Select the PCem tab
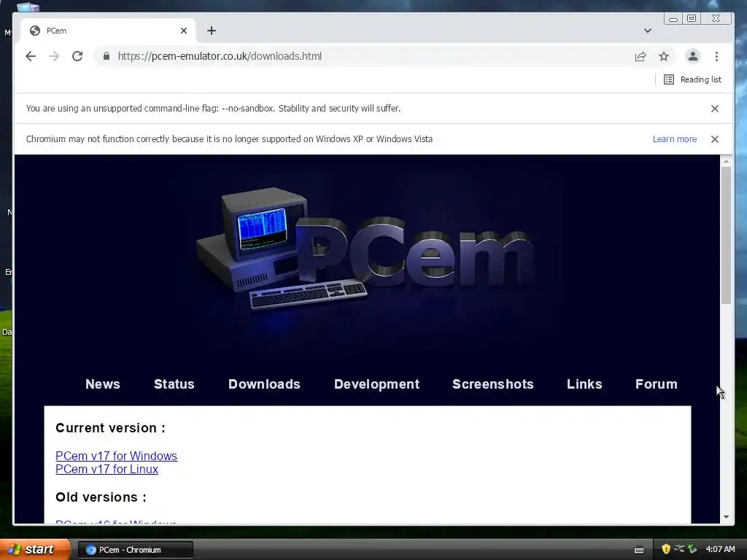This screenshot has width=747, height=560. [107, 31]
